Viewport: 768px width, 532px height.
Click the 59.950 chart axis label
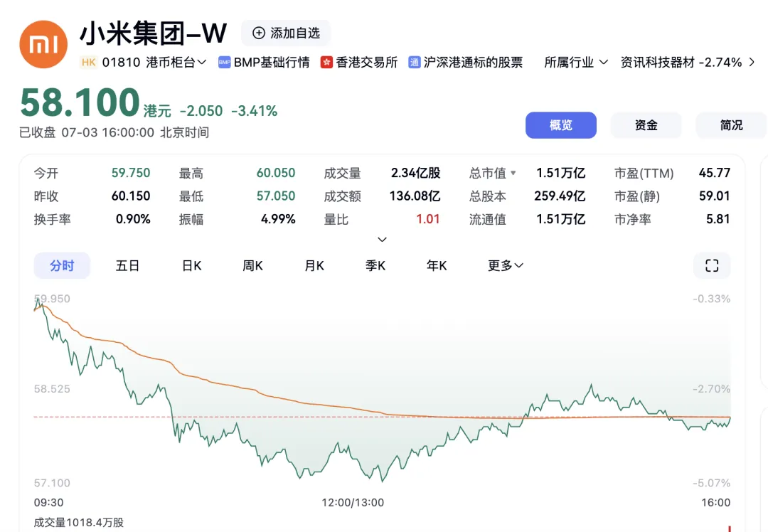pos(52,299)
